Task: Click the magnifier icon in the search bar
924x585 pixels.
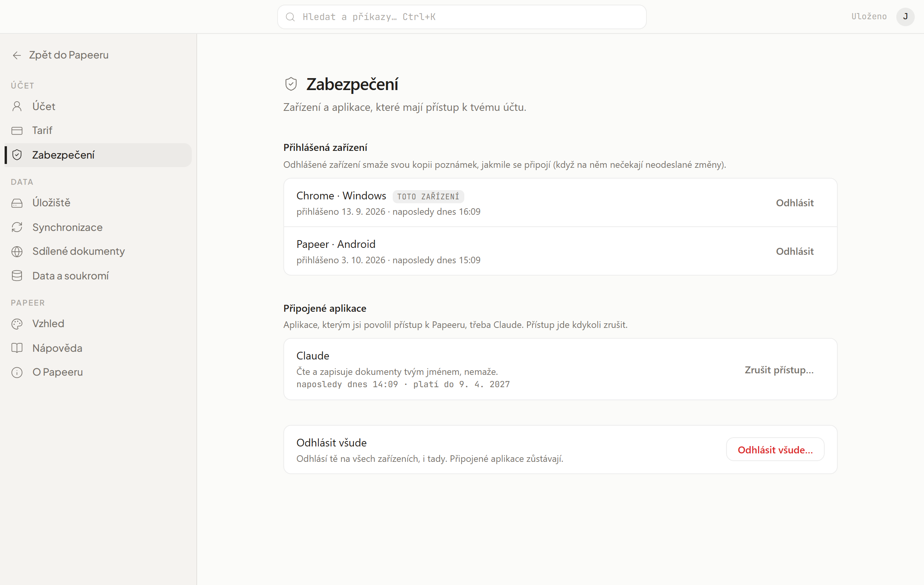Action: (x=290, y=17)
